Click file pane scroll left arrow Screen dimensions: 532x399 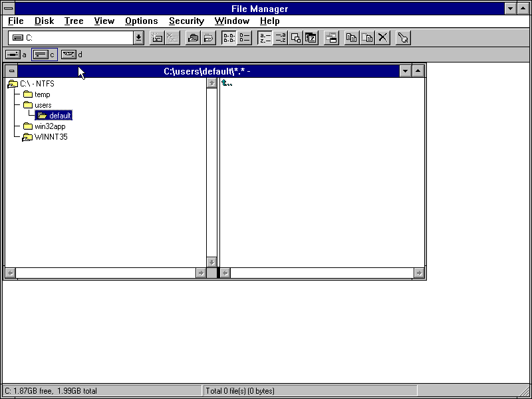225,273
